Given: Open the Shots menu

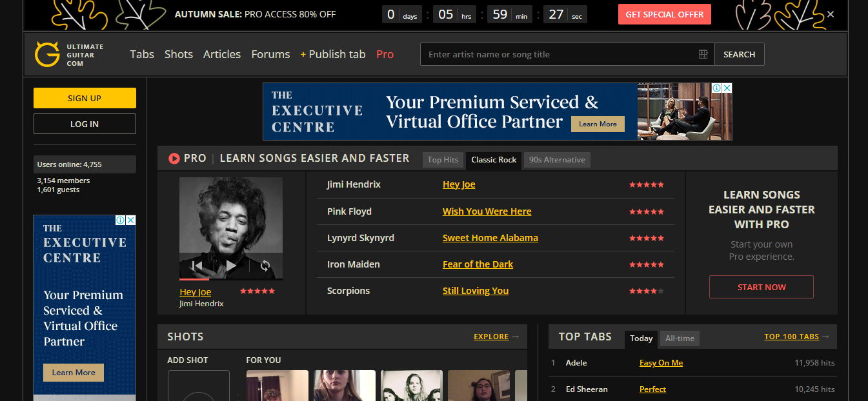Looking at the screenshot, I should [179, 54].
